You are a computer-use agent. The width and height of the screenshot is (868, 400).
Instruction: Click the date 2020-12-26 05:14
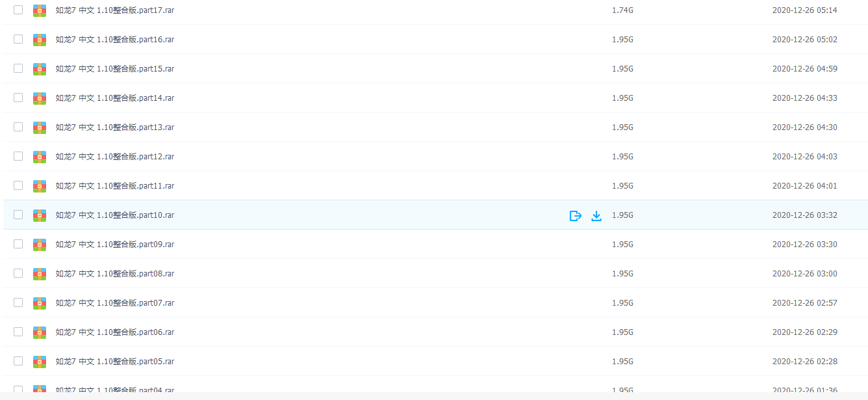[804, 10]
